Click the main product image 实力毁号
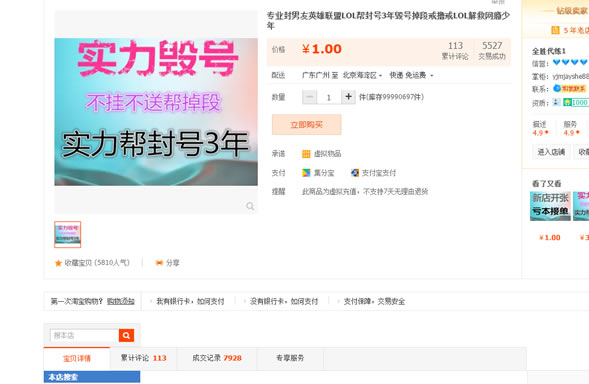This screenshot has width=589, height=384. pos(156,112)
